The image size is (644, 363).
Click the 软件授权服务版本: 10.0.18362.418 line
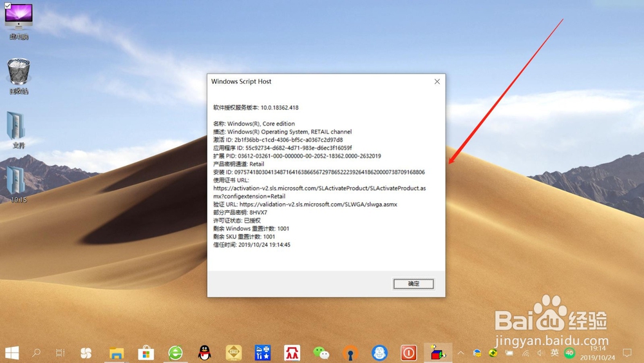coord(256,108)
